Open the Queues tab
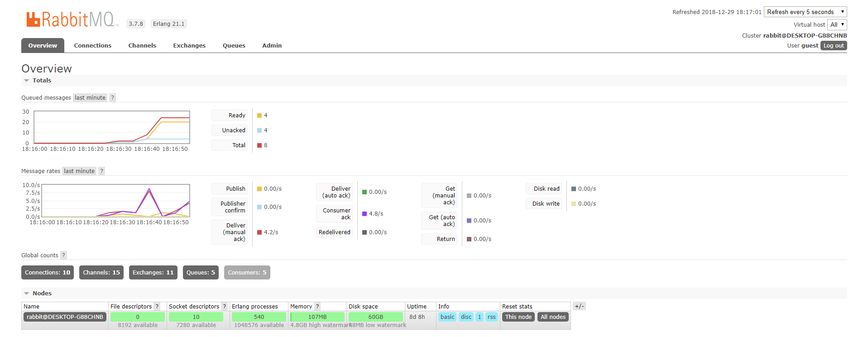The width and height of the screenshot is (868, 337). click(234, 45)
